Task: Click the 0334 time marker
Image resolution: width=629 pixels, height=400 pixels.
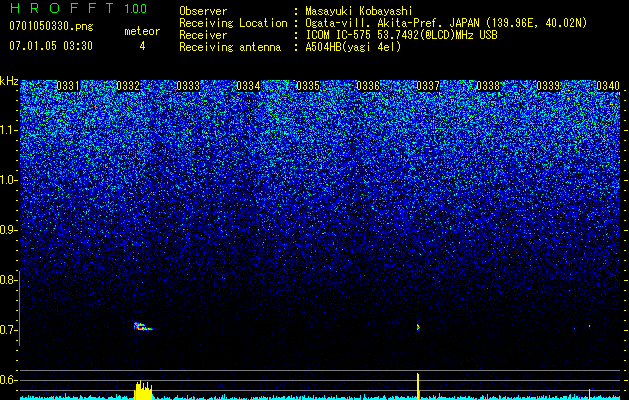Action: click(x=248, y=86)
